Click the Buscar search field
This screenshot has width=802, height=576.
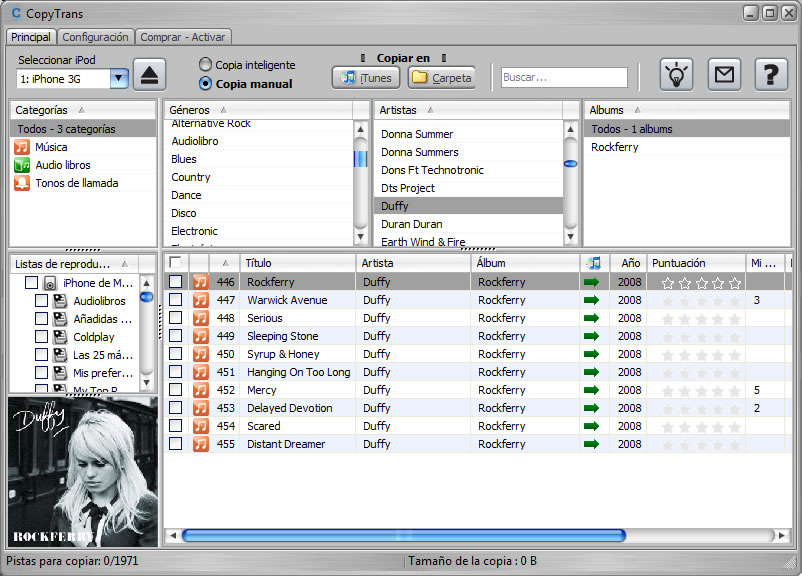click(564, 77)
